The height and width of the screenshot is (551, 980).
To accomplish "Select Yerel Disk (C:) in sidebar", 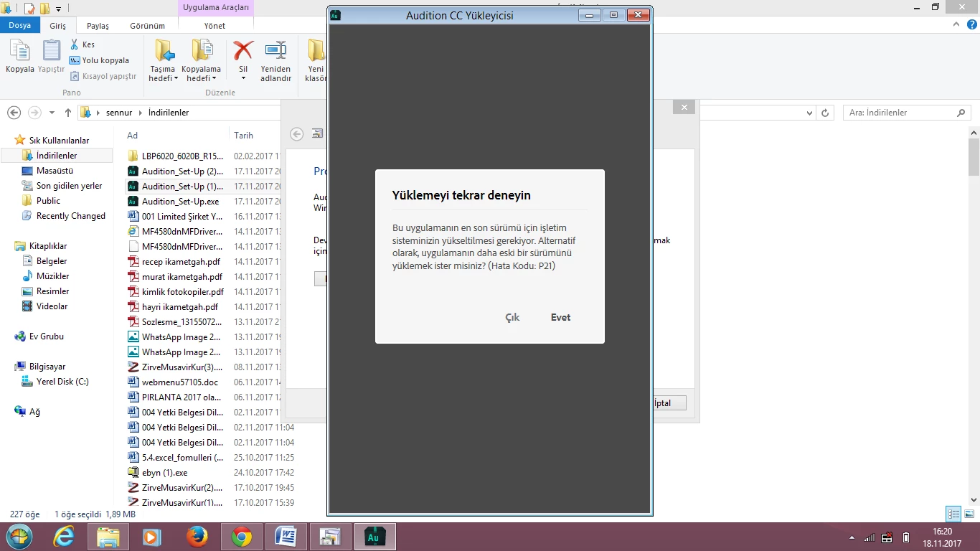I will [x=62, y=382].
